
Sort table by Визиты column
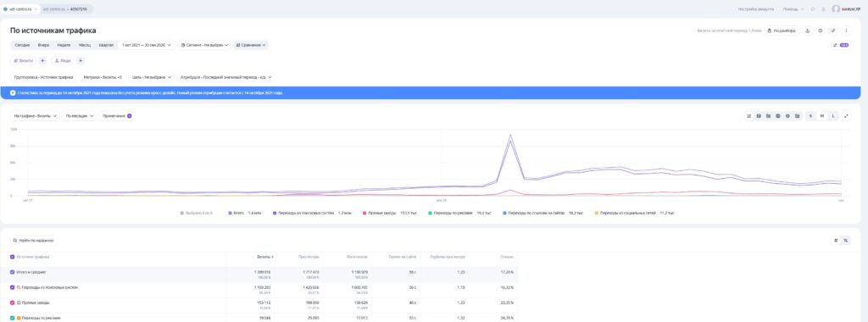point(265,257)
